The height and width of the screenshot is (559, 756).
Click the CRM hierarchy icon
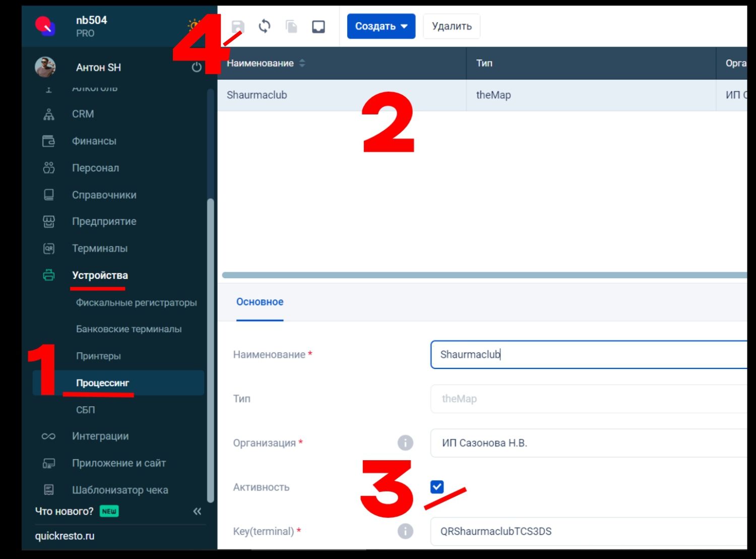[49, 114]
